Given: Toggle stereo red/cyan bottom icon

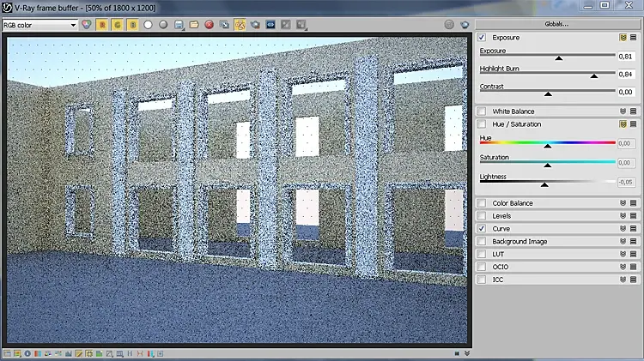Looking at the screenshot, I should pos(150,353).
